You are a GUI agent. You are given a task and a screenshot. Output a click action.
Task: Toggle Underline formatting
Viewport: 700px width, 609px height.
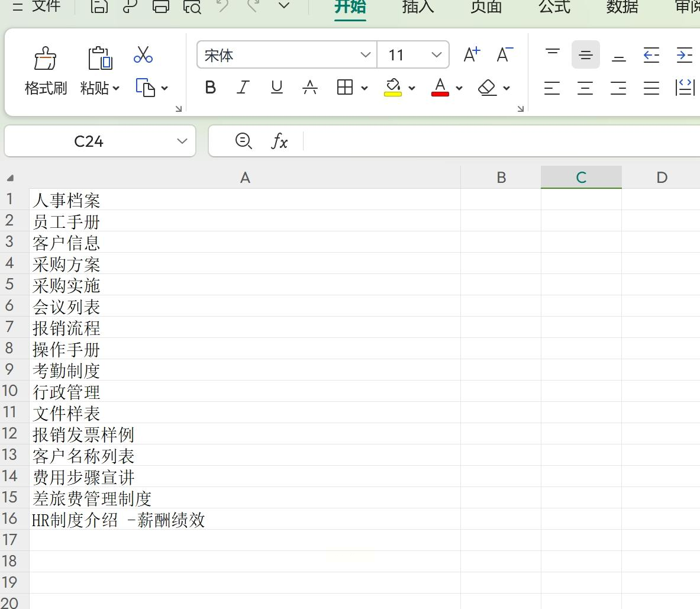277,87
